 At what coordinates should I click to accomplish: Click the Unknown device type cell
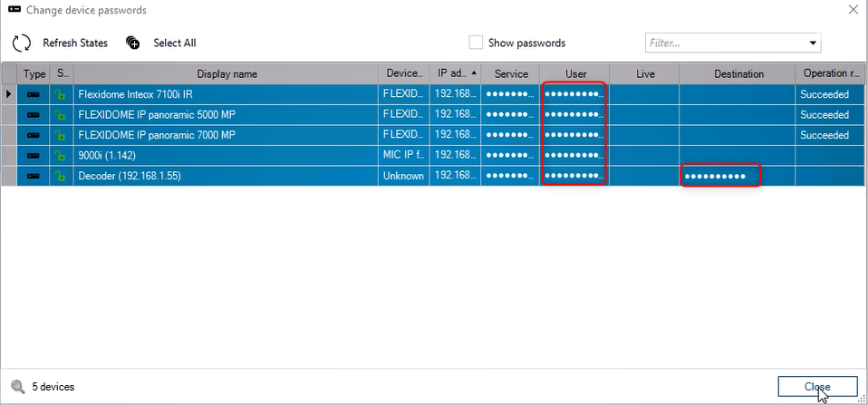[404, 176]
